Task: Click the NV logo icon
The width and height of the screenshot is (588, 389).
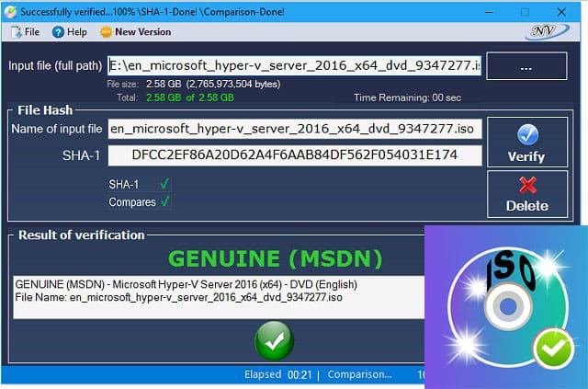Action: click(548, 31)
